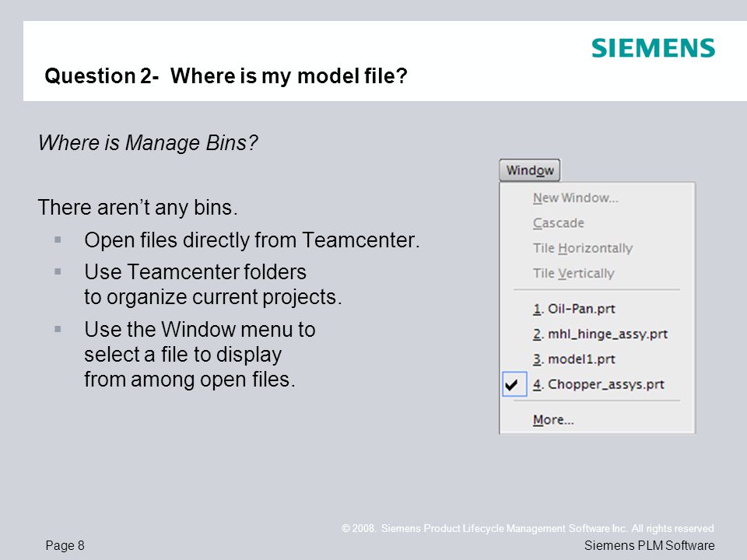Click 'Open files directly from Teamcenter.' bullet

tap(252, 240)
